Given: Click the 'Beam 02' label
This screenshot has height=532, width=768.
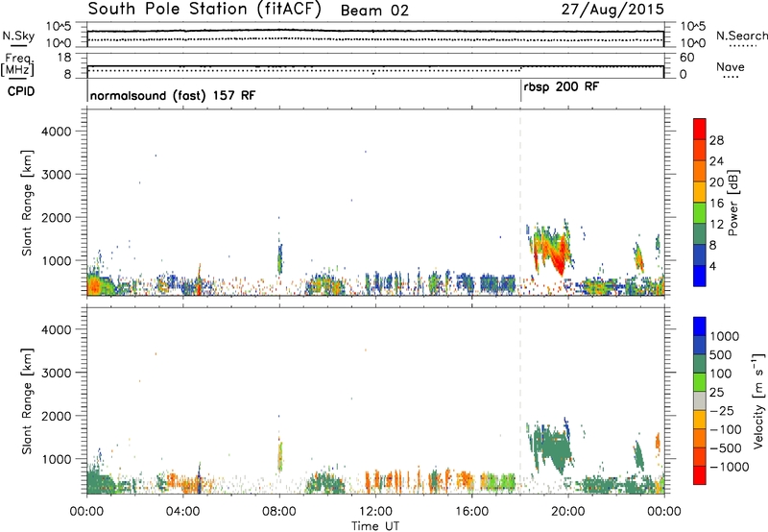Looking at the screenshot, I should (x=374, y=11).
